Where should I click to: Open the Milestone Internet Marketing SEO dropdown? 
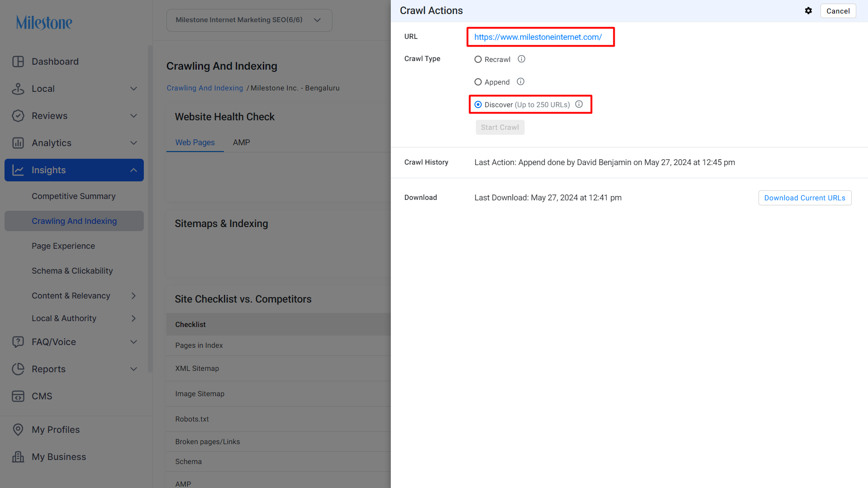coord(249,20)
